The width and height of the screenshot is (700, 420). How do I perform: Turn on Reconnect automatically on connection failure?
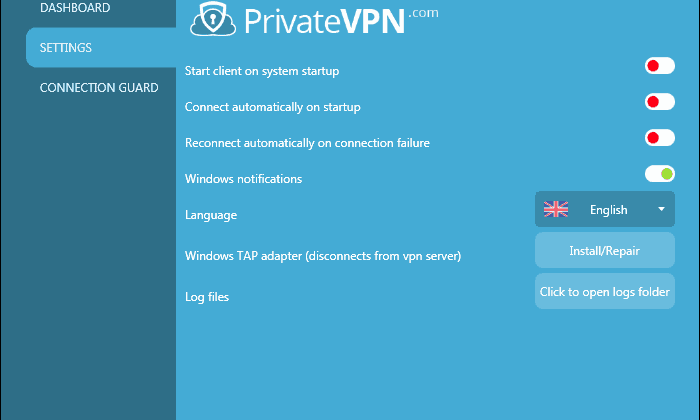[x=659, y=137]
